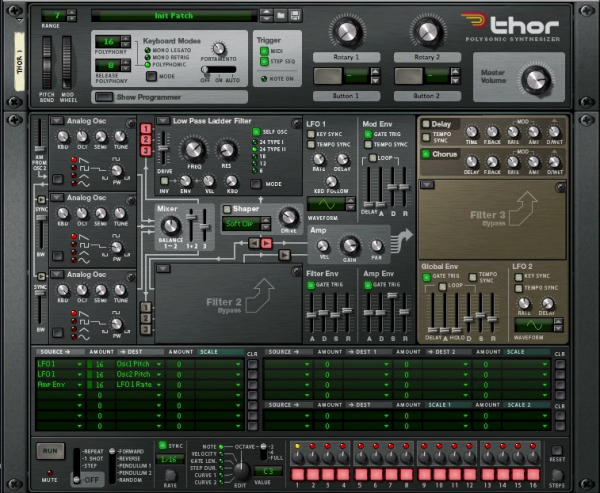Click the filter RES knob
This screenshot has height=493, width=600.
227,150
